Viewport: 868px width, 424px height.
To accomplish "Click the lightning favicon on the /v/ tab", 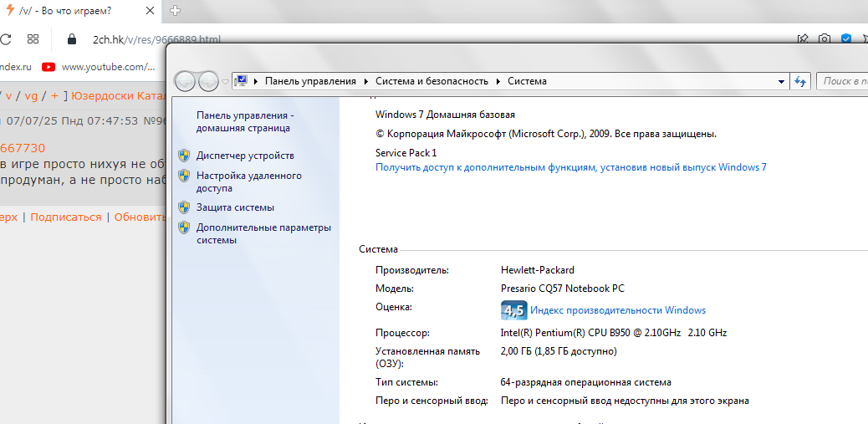I will tap(9, 10).
